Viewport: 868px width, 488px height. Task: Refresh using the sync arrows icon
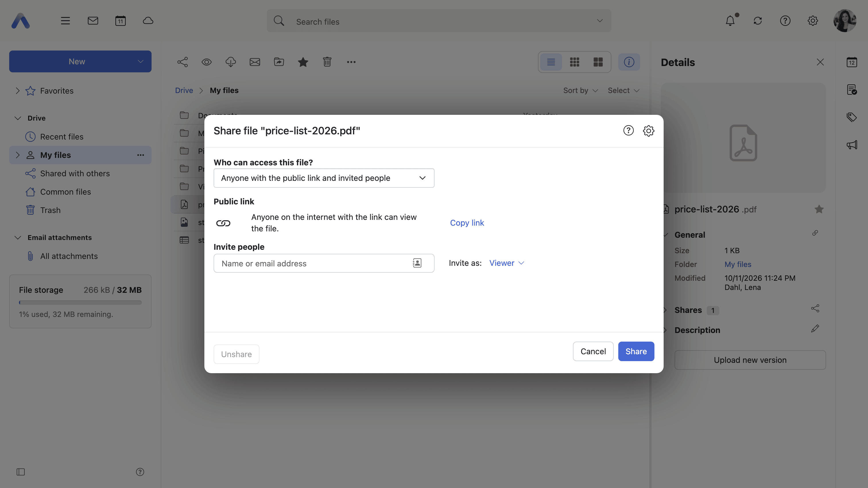click(x=757, y=21)
